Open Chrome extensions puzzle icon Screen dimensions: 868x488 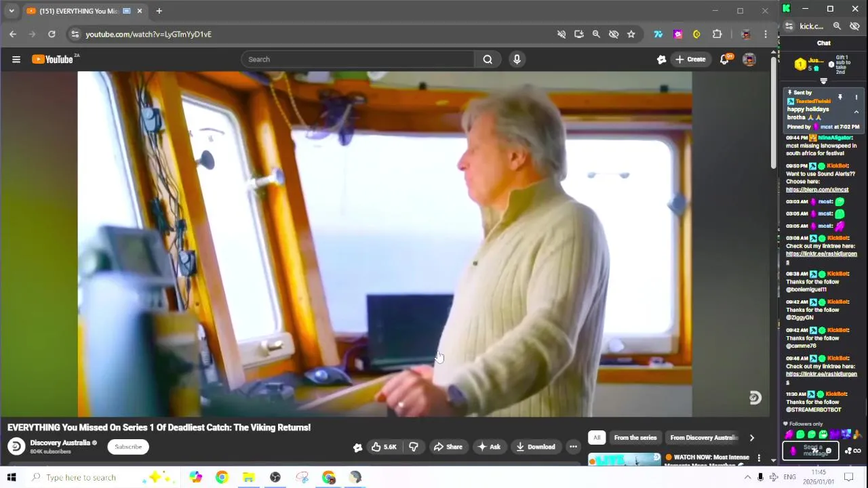(x=717, y=34)
